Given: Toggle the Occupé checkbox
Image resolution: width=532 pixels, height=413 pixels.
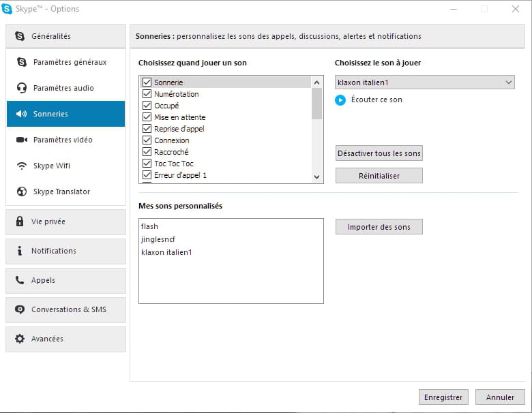Looking at the screenshot, I should [147, 106].
